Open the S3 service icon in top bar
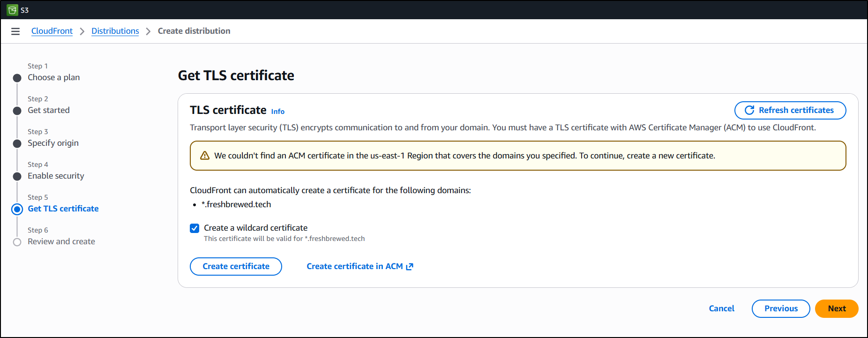 (x=13, y=10)
